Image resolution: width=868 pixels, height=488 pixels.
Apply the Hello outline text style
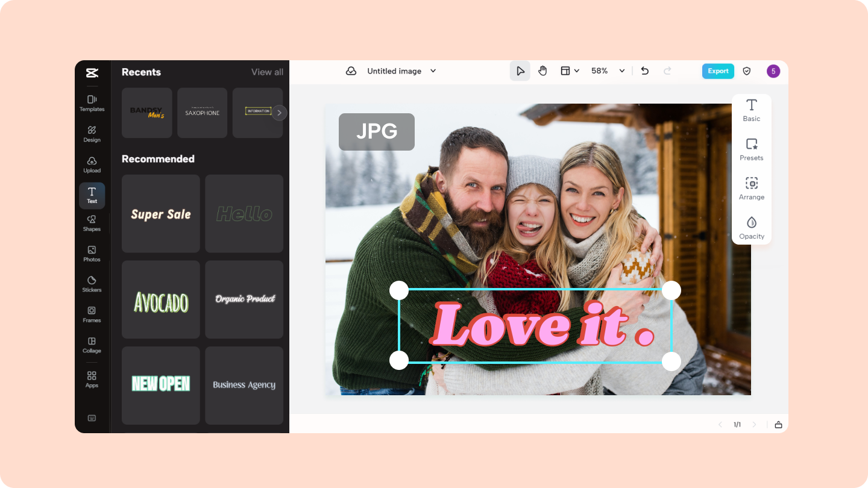(x=244, y=214)
